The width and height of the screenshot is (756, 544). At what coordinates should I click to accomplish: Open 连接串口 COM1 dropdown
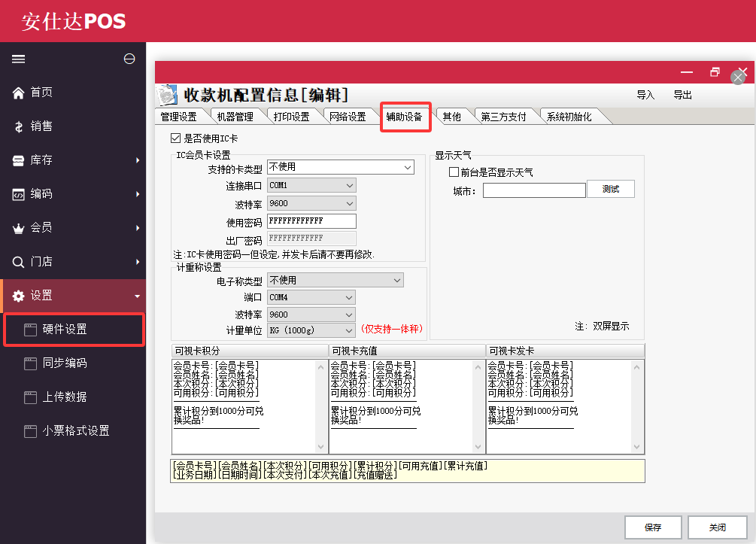[311, 185]
